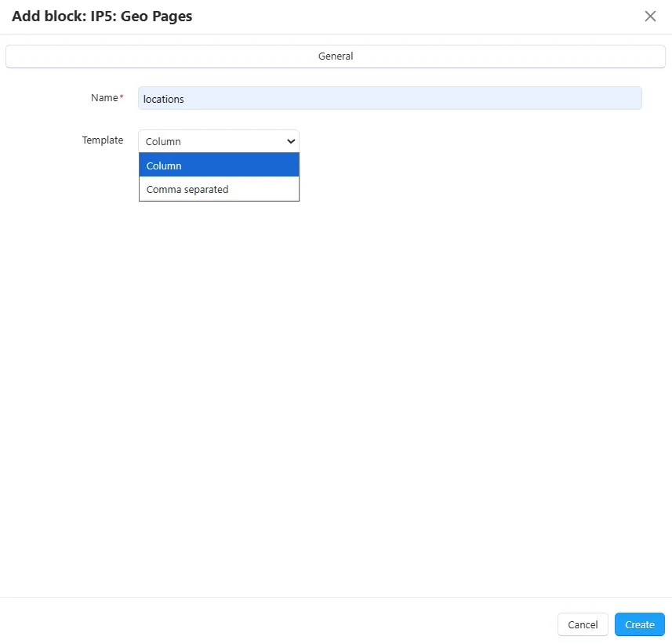Click the Name input field

390,98
